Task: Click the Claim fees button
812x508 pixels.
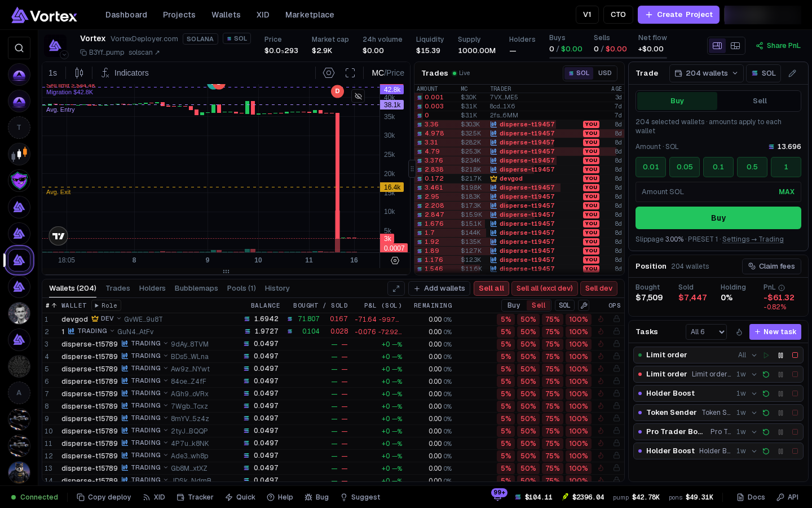Action: click(x=771, y=266)
